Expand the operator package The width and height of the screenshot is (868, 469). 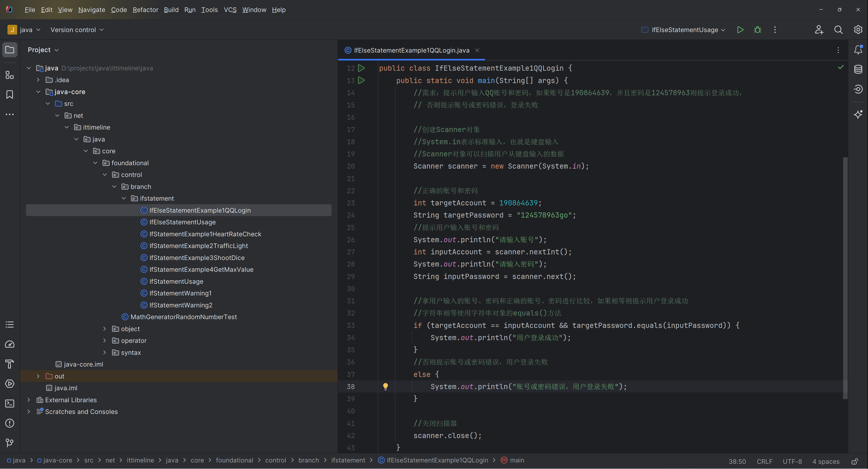104,340
